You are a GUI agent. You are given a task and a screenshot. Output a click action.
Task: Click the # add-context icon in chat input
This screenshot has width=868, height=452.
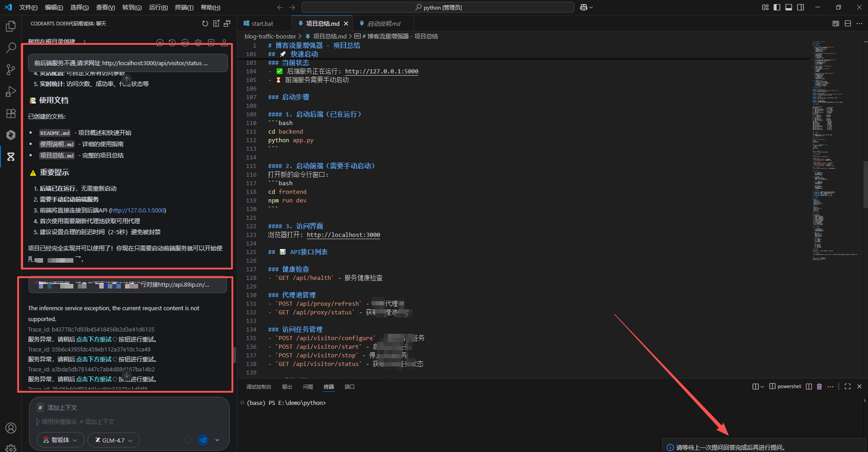click(40, 408)
